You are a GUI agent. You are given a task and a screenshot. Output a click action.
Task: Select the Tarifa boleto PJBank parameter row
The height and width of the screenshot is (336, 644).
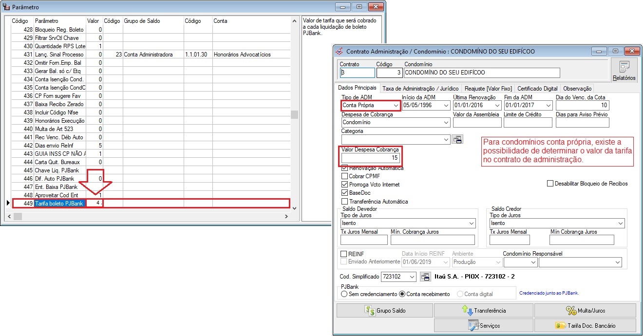click(x=151, y=203)
